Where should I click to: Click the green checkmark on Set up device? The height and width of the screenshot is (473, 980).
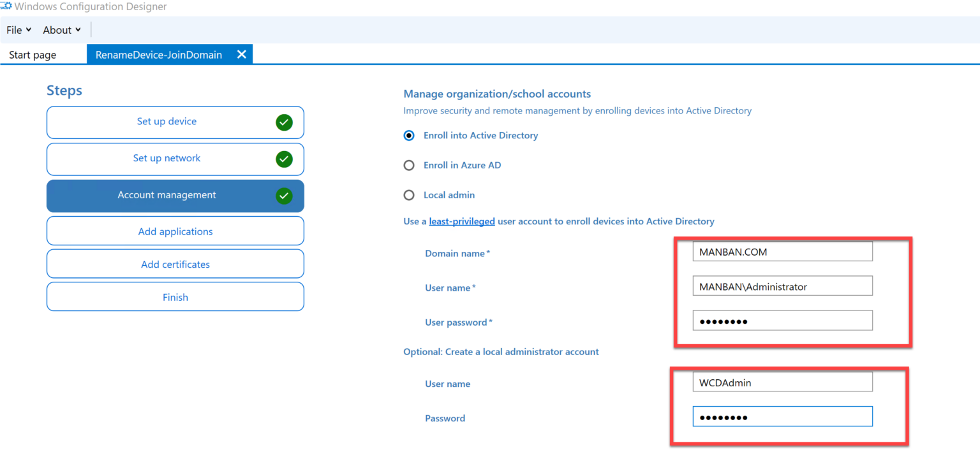tap(284, 122)
